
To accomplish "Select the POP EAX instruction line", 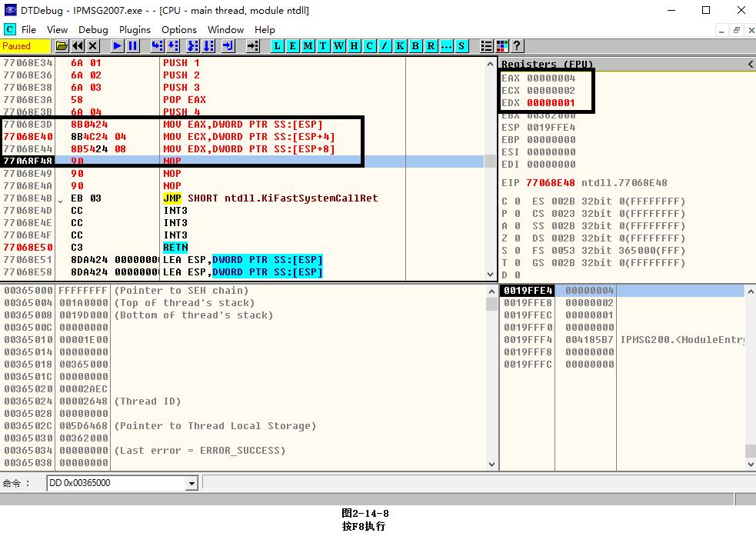I will (x=242, y=100).
